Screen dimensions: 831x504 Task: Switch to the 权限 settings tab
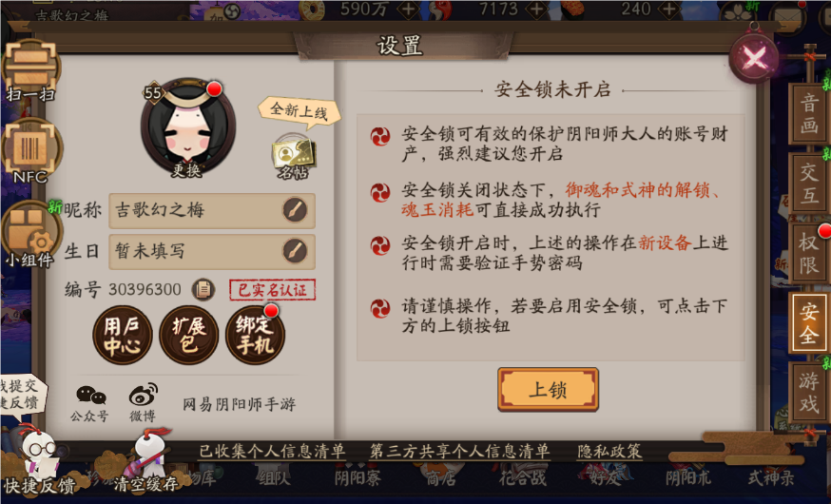pos(808,253)
